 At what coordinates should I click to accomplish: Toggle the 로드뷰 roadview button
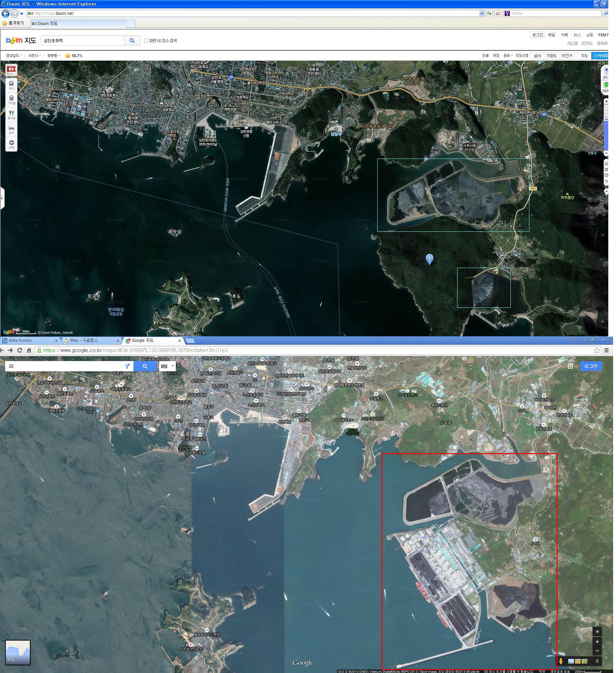(606, 73)
